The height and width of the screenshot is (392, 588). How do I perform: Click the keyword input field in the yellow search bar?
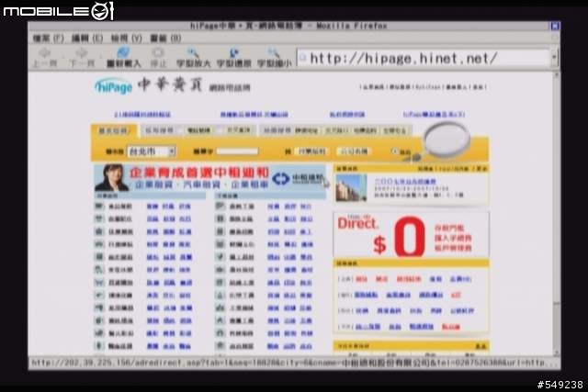[237, 151]
